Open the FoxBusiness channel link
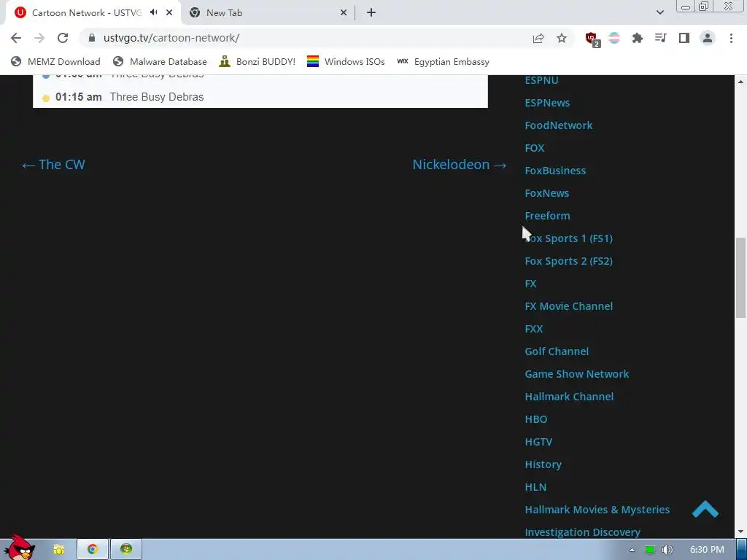Image resolution: width=747 pixels, height=560 pixels. point(555,171)
